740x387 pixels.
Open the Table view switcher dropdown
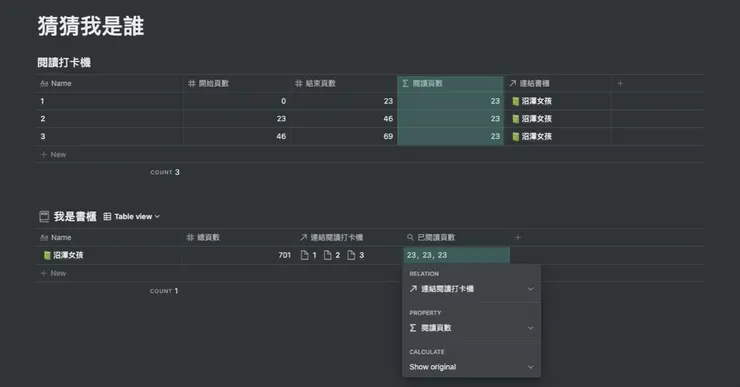pos(132,217)
